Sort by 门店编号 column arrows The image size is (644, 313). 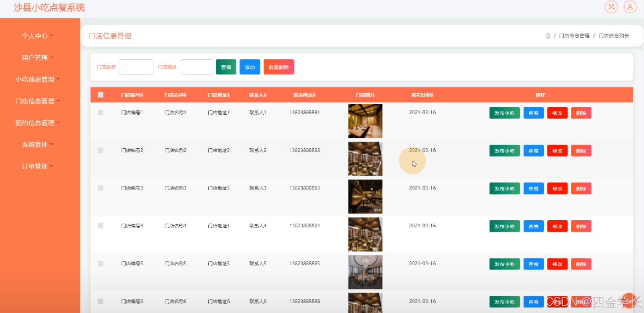click(142, 95)
